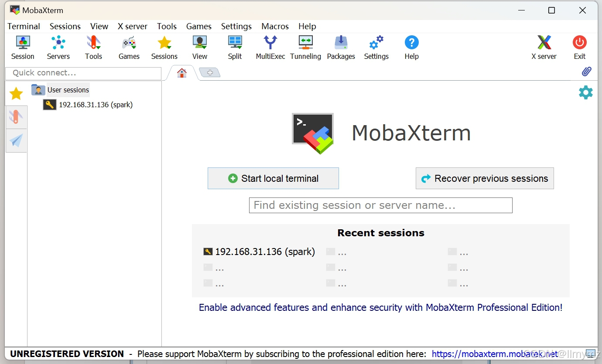Select the Swiss knife Tools sidebar tab
602x364 pixels.
[16, 117]
